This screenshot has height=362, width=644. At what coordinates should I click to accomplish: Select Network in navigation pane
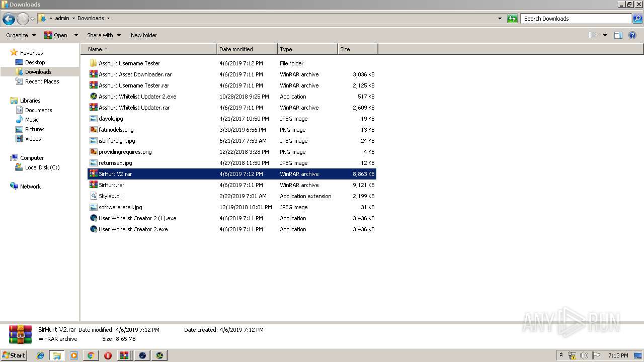pos(30,187)
